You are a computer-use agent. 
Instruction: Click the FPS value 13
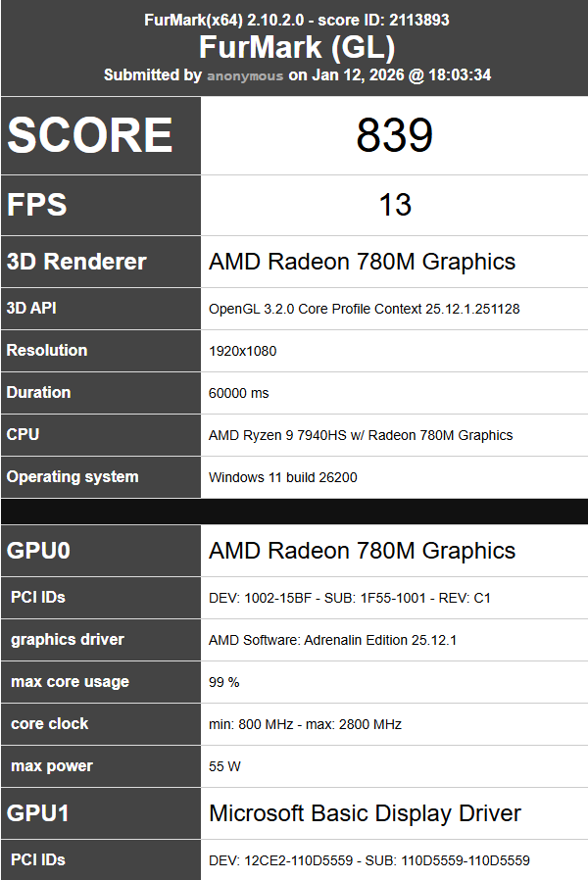[x=394, y=205]
